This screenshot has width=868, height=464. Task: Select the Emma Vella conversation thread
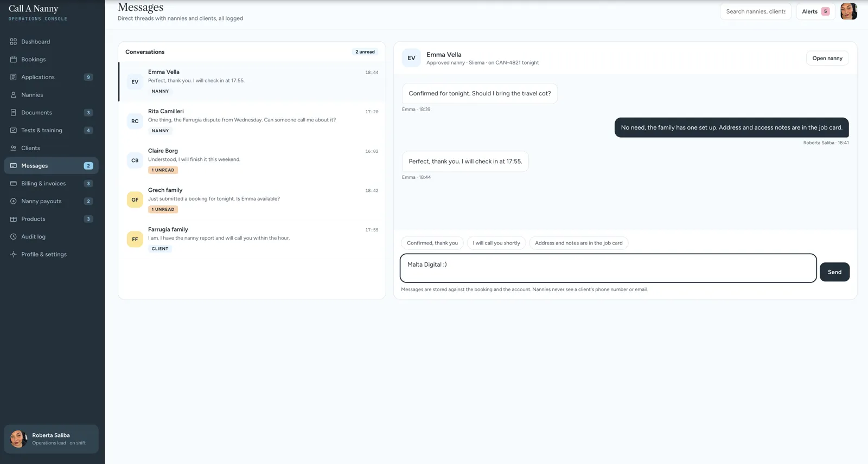[x=252, y=82]
